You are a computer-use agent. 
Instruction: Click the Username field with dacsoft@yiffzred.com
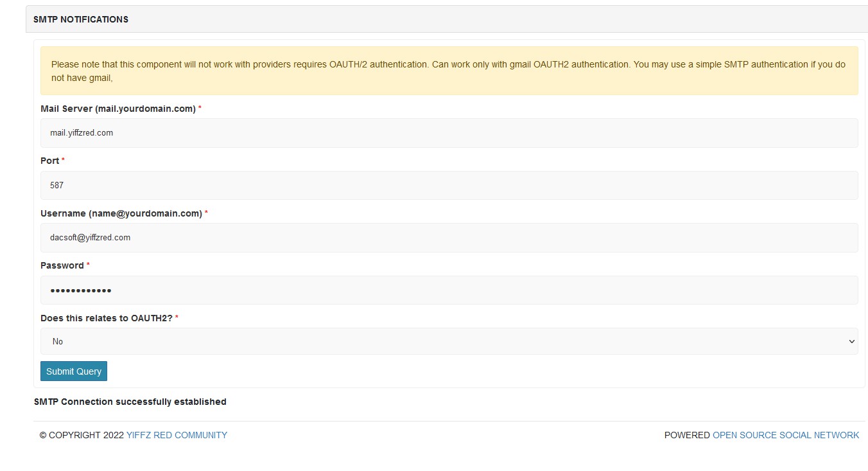pos(449,238)
